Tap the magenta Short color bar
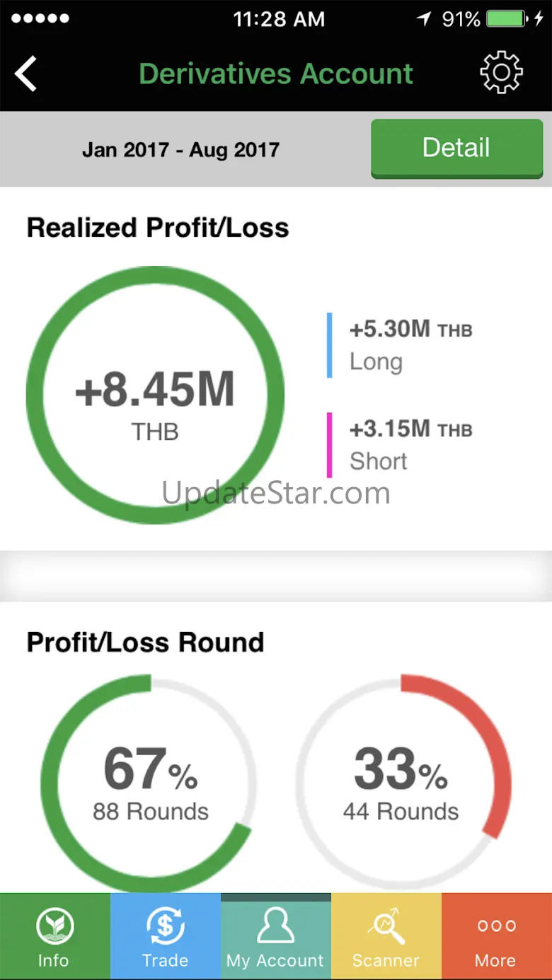The width and height of the screenshot is (552, 980). click(x=329, y=445)
